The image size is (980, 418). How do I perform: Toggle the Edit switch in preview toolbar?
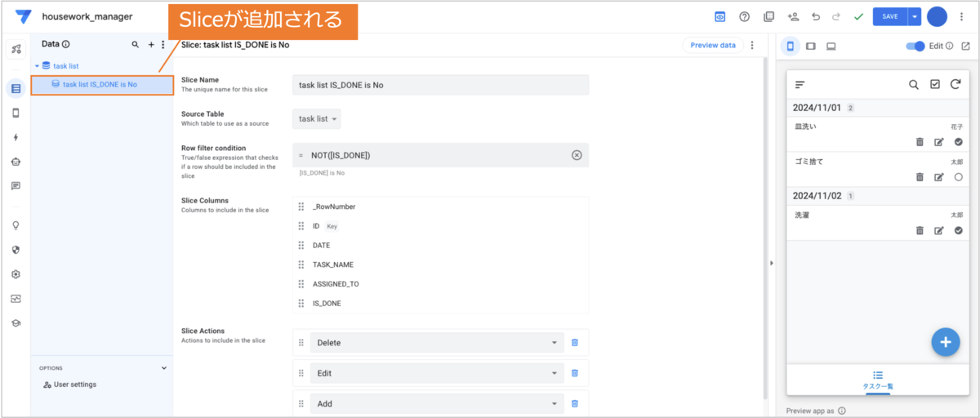tap(915, 46)
